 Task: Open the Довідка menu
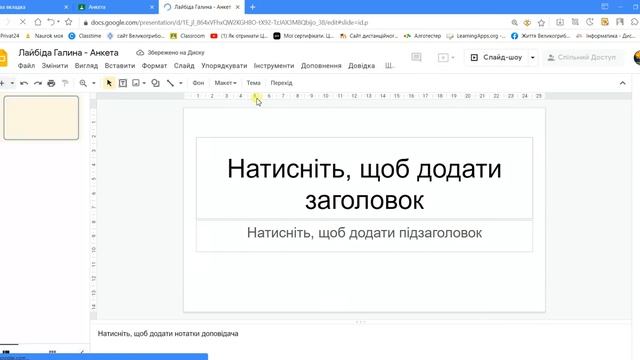pyautogui.click(x=361, y=66)
